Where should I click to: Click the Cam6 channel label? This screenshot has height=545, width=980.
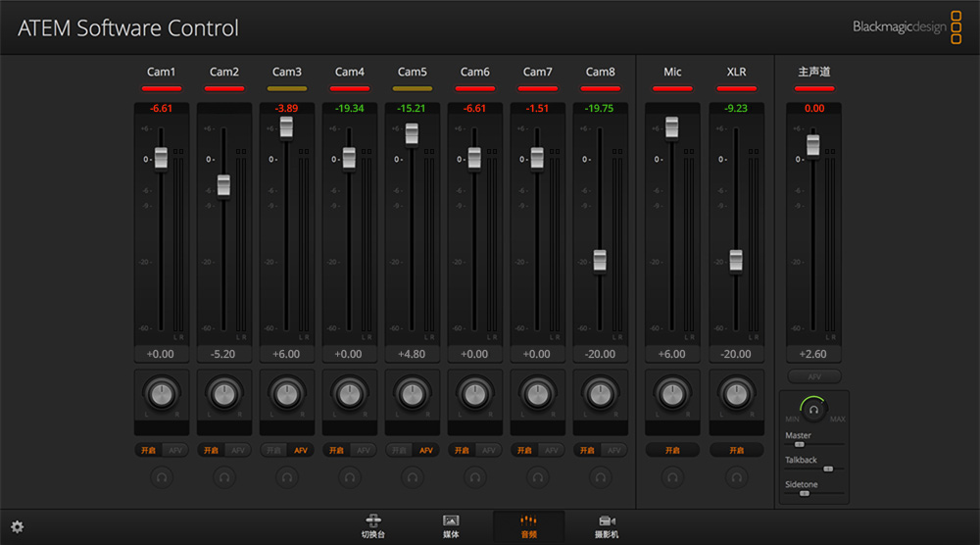point(475,72)
